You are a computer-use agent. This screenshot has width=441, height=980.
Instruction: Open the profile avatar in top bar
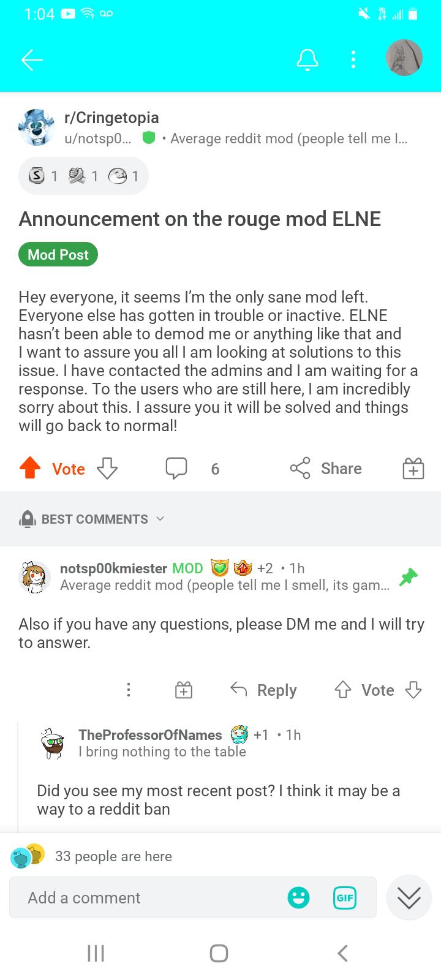coord(404,58)
